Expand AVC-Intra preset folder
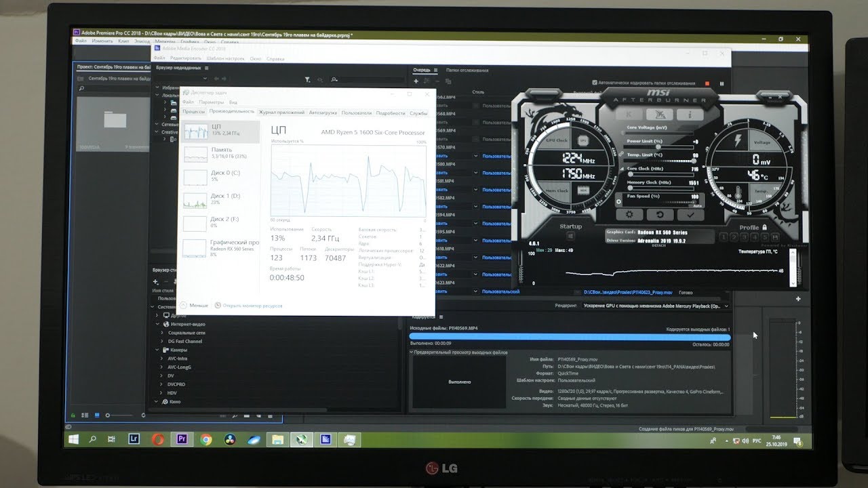 click(161, 358)
